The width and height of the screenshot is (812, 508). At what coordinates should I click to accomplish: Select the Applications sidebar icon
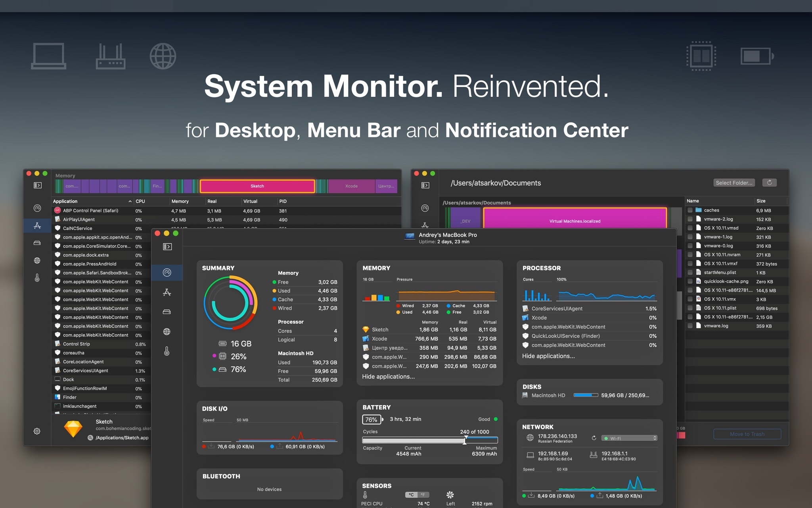pyautogui.click(x=167, y=292)
